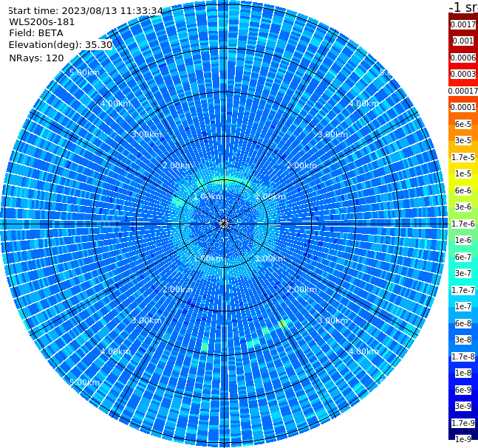Click the 6e-7 colorbar value

coord(463,257)
